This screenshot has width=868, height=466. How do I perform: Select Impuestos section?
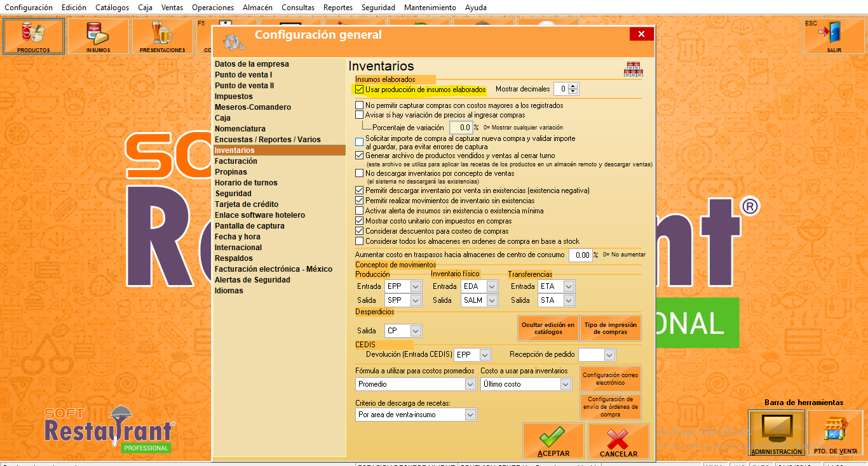pos(234,97)
